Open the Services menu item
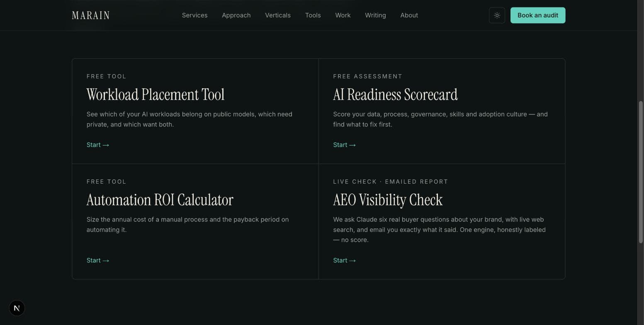The width and height of the screenshot is (644, 325). (194, 15)
